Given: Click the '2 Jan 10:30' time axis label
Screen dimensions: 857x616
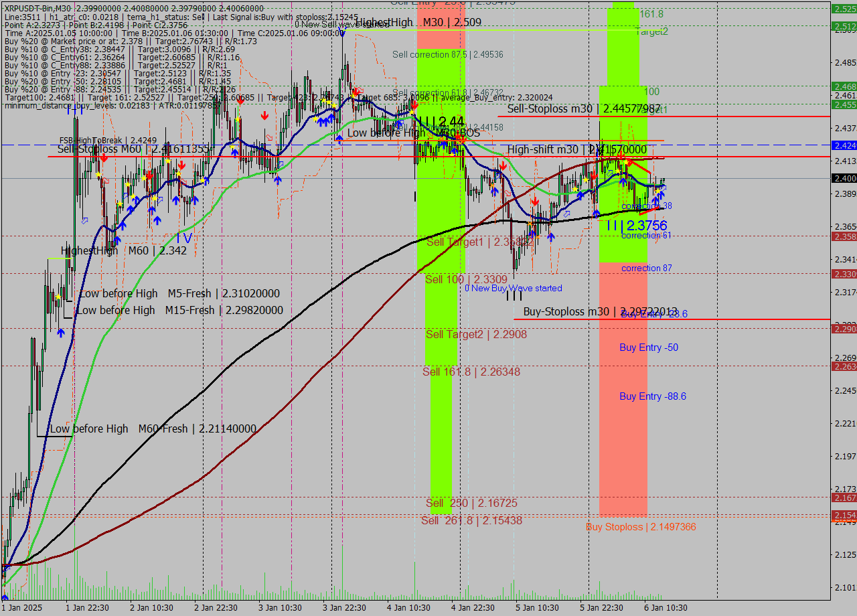Looking at the screenshot, I should 151,607.
